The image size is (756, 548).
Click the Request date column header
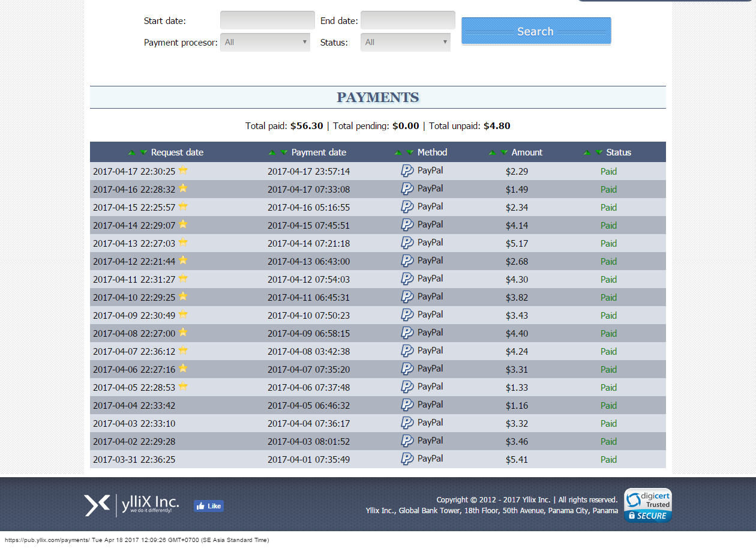177,152
